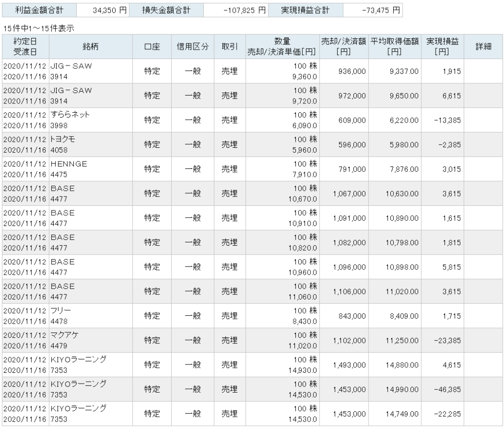
Task: Click the 実現損益 column header
Action: pyautogui.click(x=442, y=47)
